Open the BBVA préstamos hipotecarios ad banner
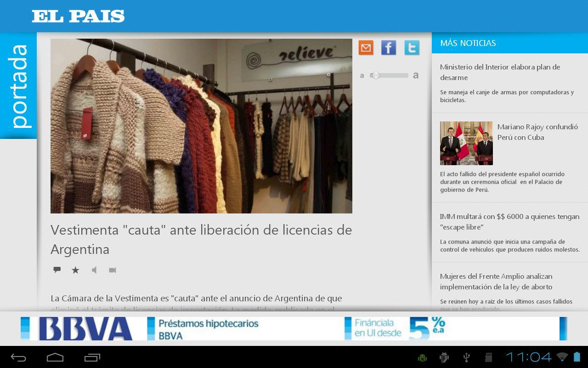 click(x=294, y=328)
